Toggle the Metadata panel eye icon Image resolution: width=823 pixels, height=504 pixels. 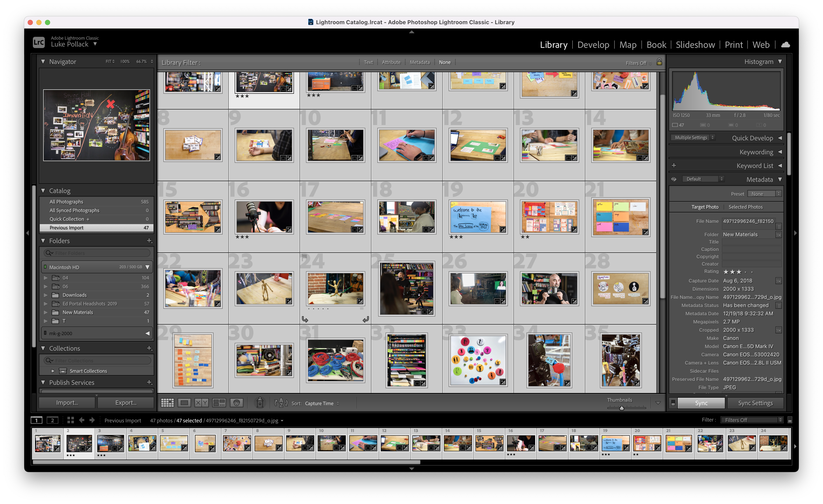tap(674, 179)
